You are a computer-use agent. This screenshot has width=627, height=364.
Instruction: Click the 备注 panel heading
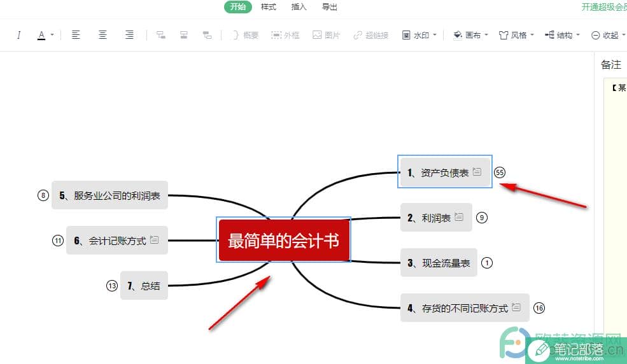[x=610, y=64]
